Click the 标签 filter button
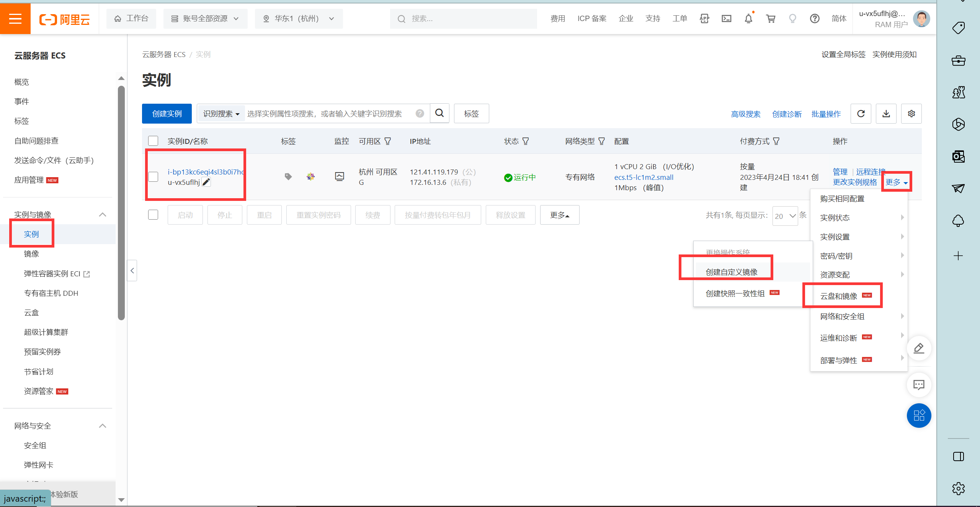Screen dimensions: 980x507 pyautogui.click(x=471, y=114)
